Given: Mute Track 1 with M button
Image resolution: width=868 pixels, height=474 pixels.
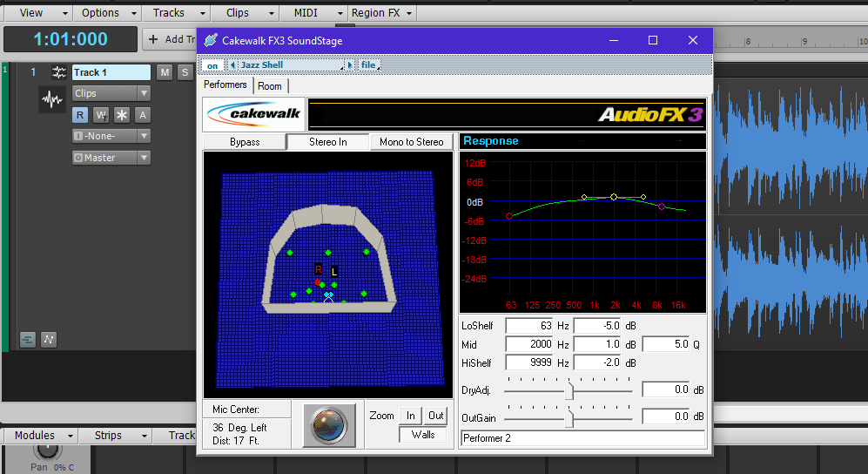Looking at the screenshot, I should point(165,72).
